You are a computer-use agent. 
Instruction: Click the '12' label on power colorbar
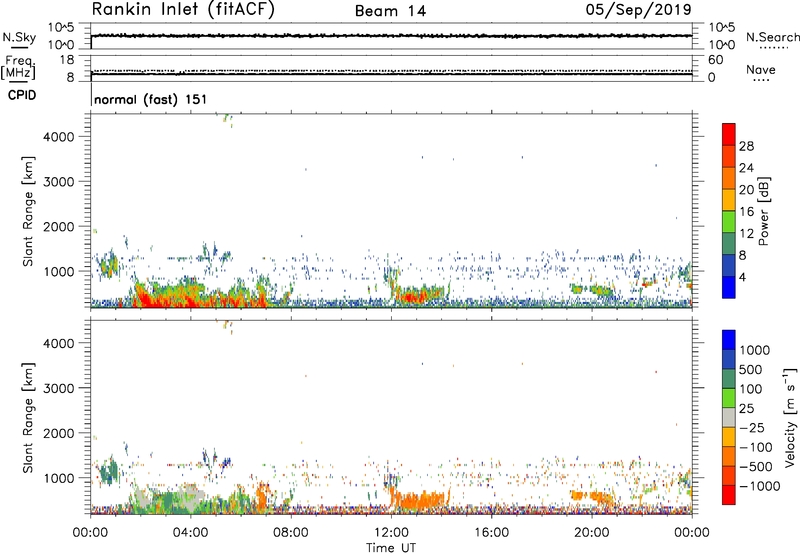[746, 234]
